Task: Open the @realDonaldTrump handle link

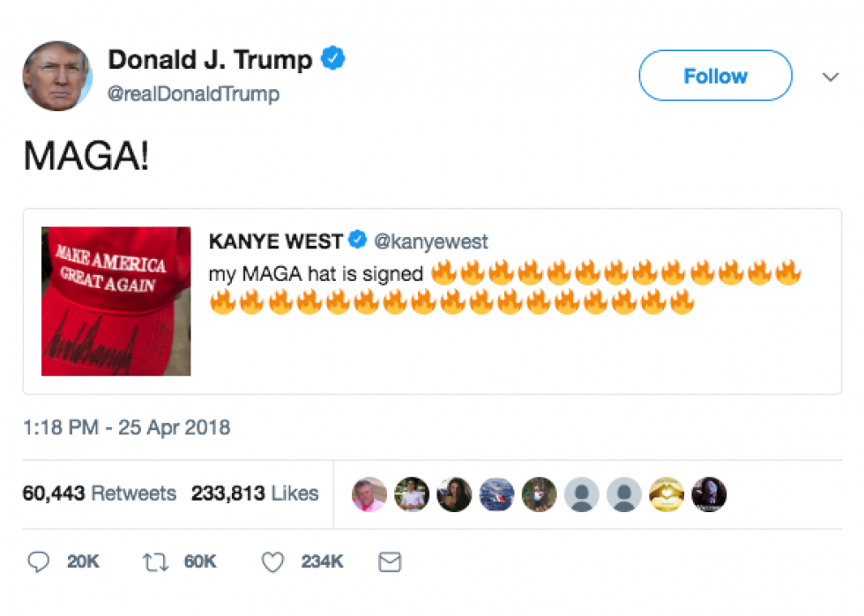Action: pyautogui.click(x=193, y=93)
